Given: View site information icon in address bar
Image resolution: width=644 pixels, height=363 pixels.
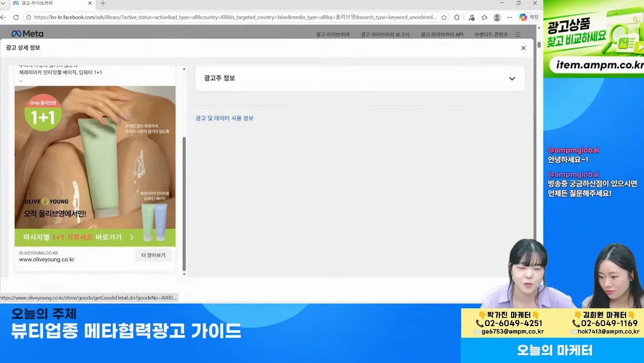Looking at the screenshot, I should click(28, 17).
